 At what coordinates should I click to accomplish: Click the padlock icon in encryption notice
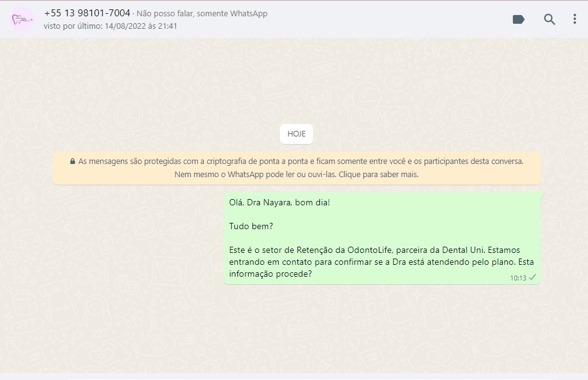73,161
